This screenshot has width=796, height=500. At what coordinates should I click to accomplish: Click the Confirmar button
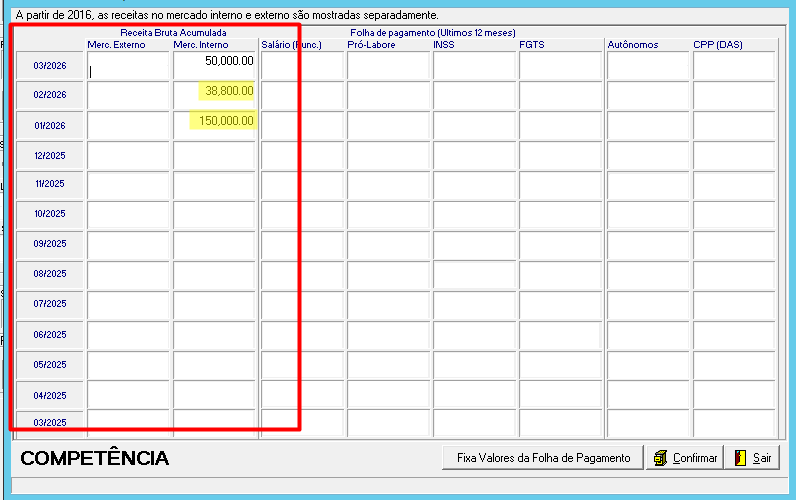(684, 458)
